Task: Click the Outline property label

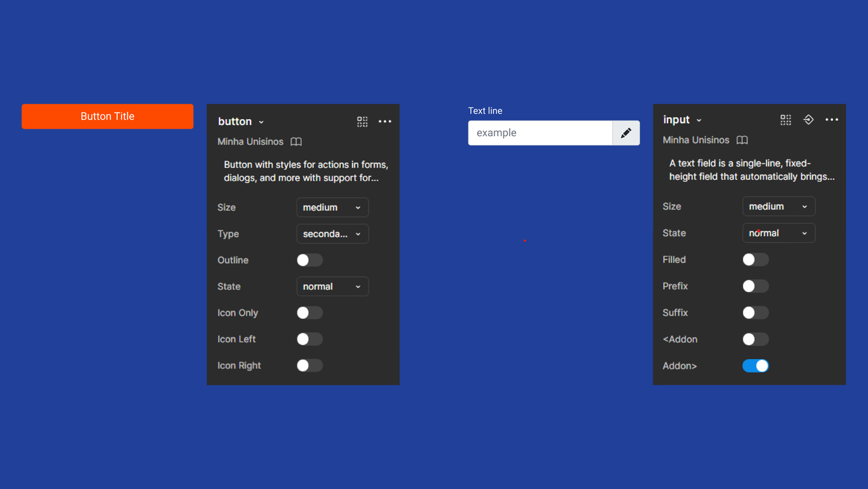Action: tap(233, 260)
